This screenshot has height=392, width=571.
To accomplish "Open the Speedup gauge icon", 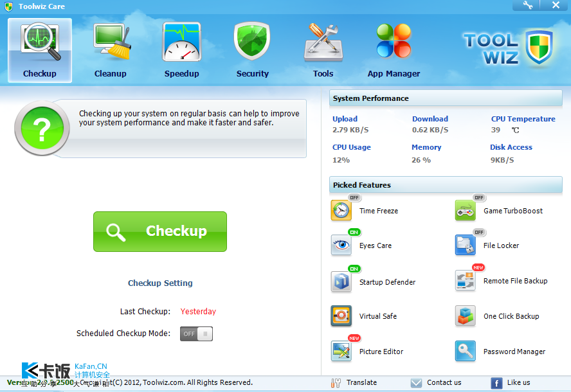I will pyautogui.click(x=182, y=42).
